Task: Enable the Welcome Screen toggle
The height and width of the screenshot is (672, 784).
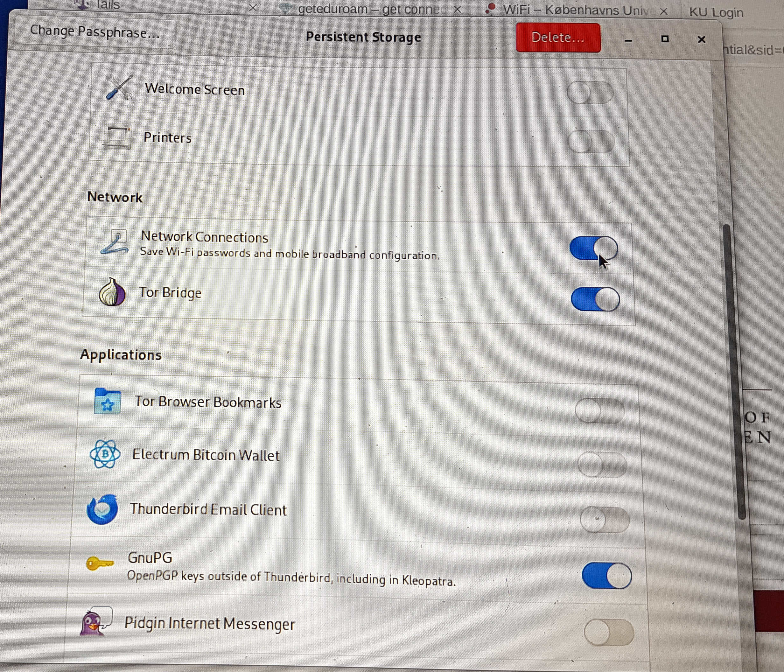Action: (590, 92)
